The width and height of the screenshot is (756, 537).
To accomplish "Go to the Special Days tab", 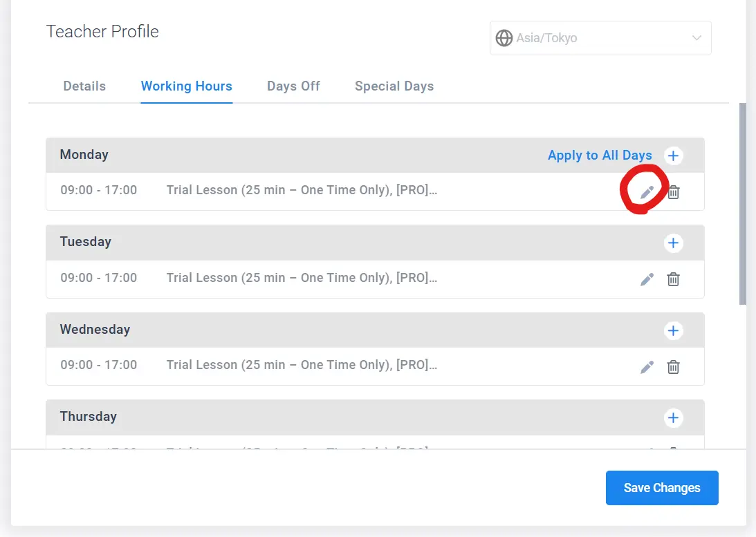I will point(394,86).
